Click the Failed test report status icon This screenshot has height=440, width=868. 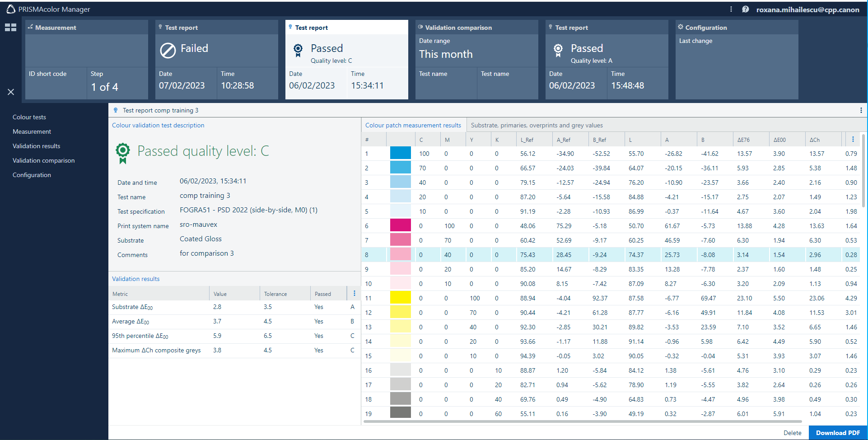click(168, 51)
